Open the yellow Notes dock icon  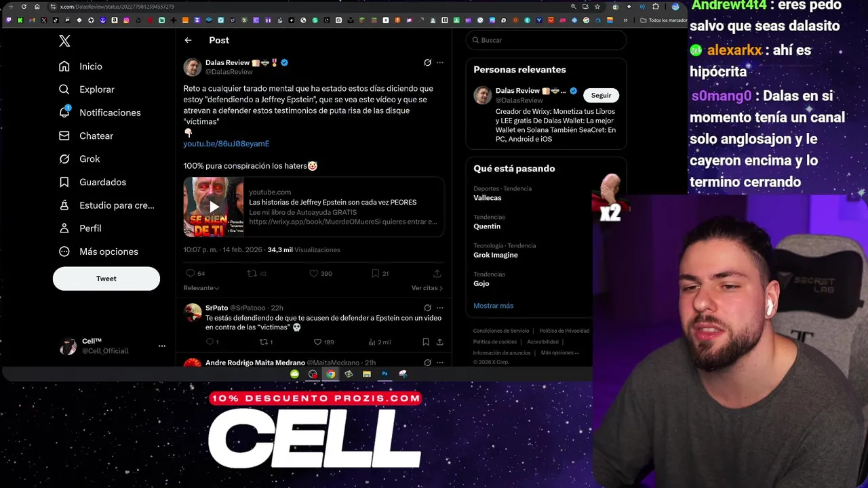coord(367,374)
